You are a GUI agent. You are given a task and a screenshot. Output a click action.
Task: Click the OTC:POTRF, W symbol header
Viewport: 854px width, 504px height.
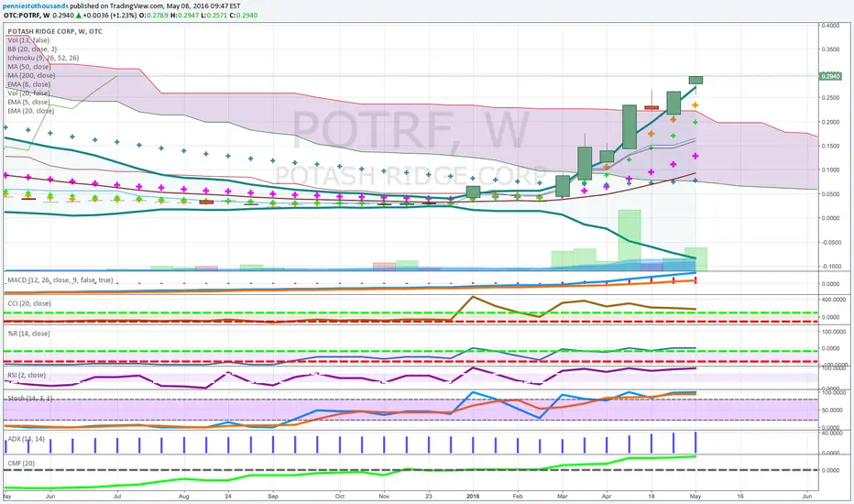click(x=27, y=16)
